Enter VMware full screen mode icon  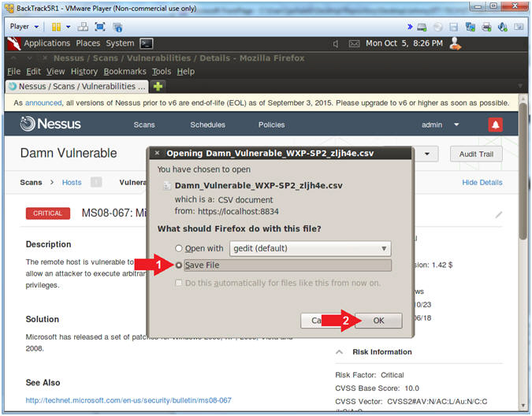(x=100, y=27)
